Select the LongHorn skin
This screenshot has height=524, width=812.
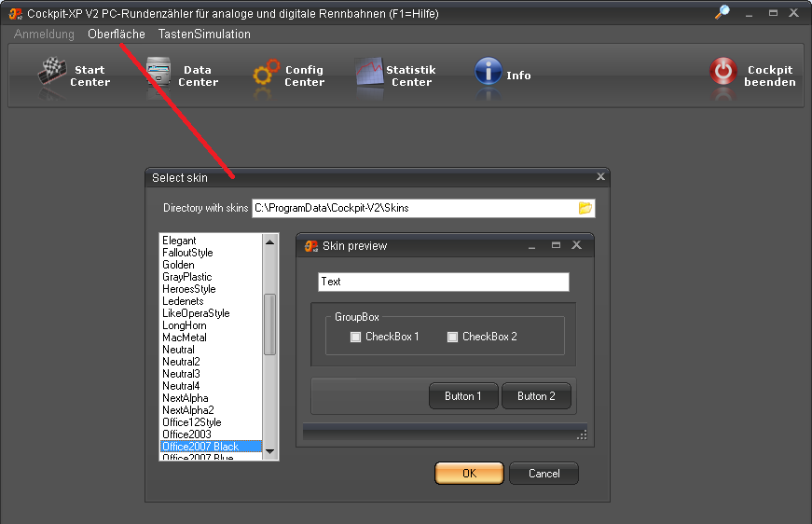tap(211, 325)
